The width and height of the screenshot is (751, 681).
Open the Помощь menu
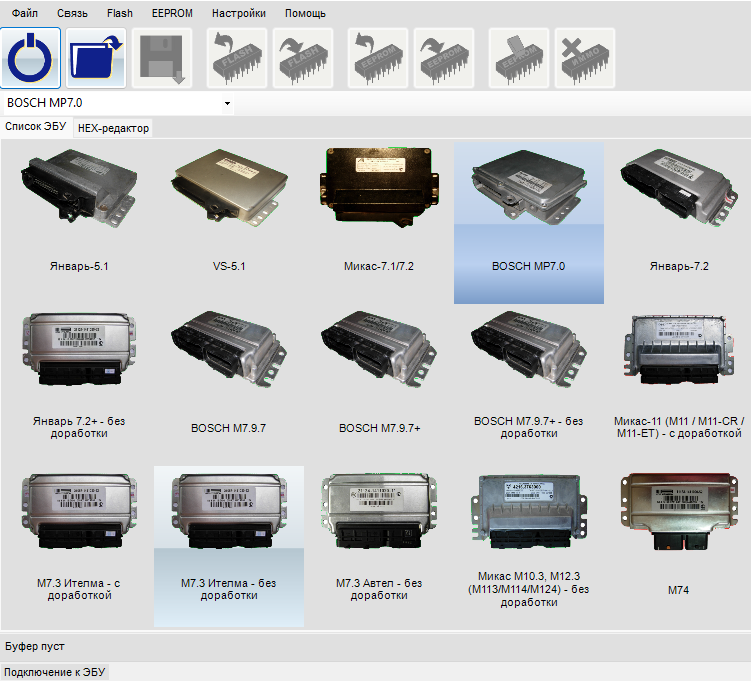point(305,14)
